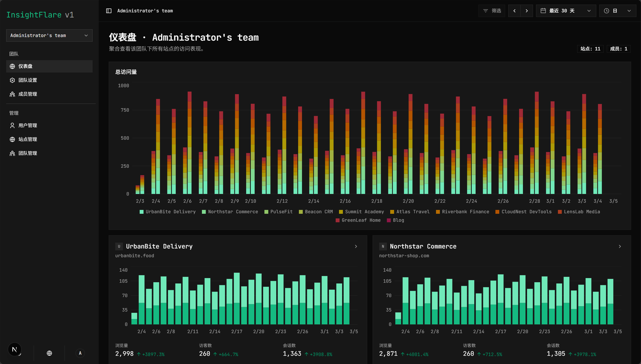Click the filter icon button 筛选

(x=492, y=11)
